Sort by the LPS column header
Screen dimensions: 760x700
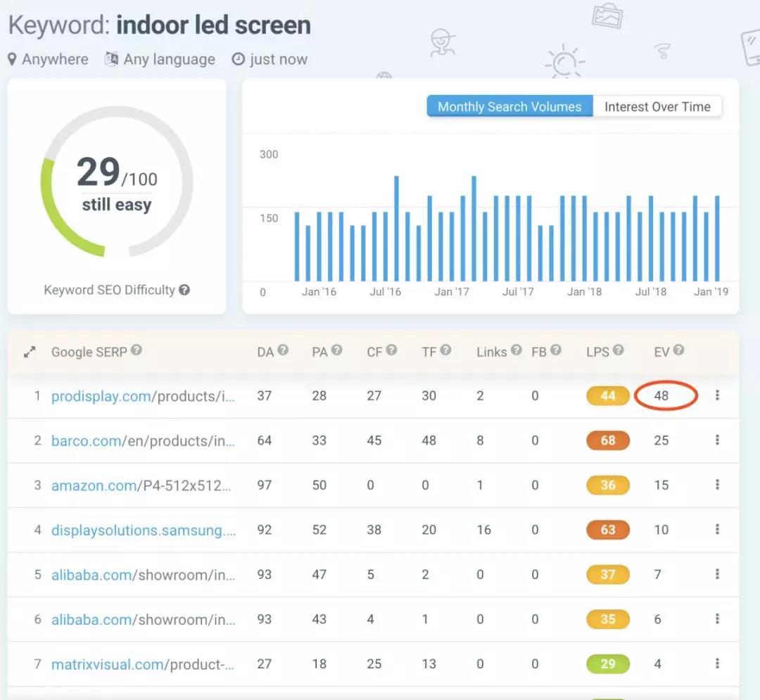point(597,352)
